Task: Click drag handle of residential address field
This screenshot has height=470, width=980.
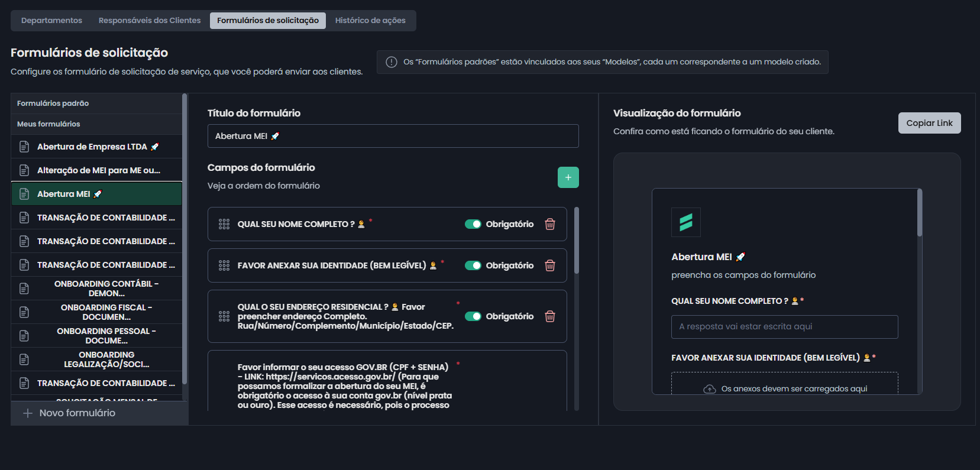Action: coord(224,316)
